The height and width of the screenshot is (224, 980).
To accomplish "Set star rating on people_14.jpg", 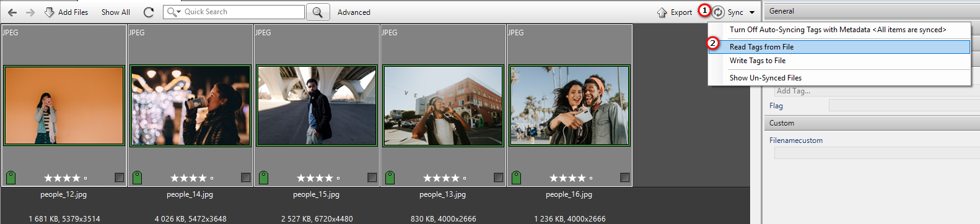I will 188,178.
